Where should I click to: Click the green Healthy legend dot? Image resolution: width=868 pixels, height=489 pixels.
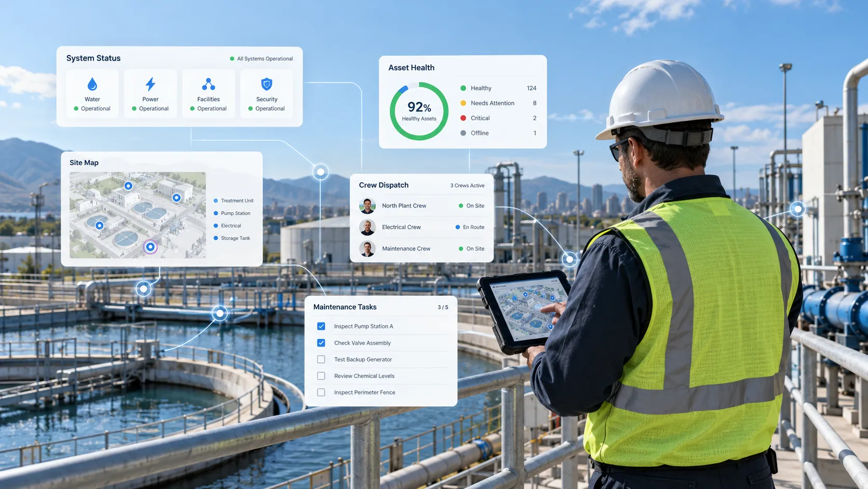tap(463, 88)
